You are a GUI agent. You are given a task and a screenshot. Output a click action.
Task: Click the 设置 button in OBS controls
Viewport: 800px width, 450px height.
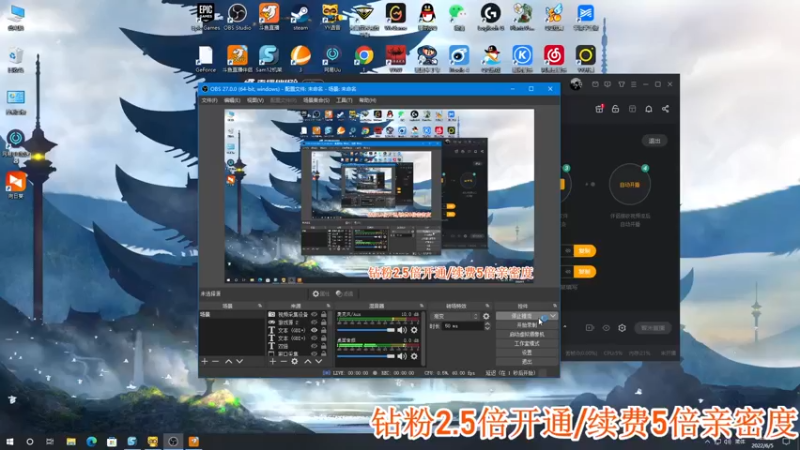(x=527, y=353)
